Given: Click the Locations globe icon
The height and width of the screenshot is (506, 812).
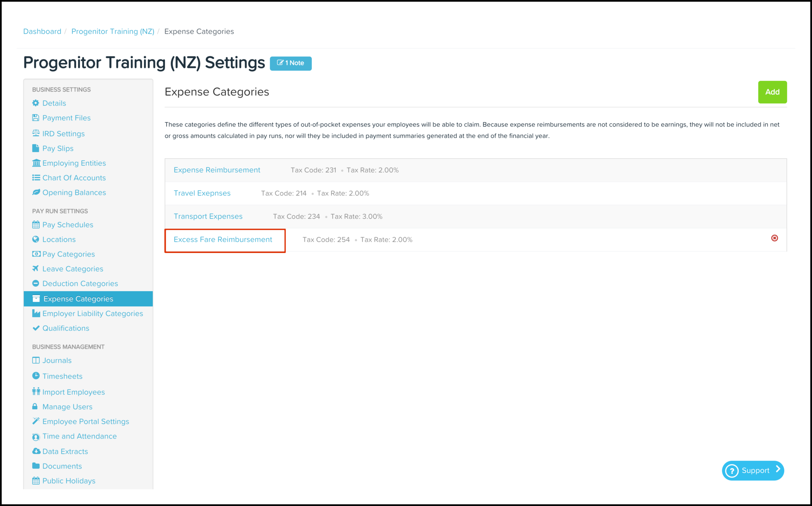Looking at the screenshot, I should [x=35, y=239].
